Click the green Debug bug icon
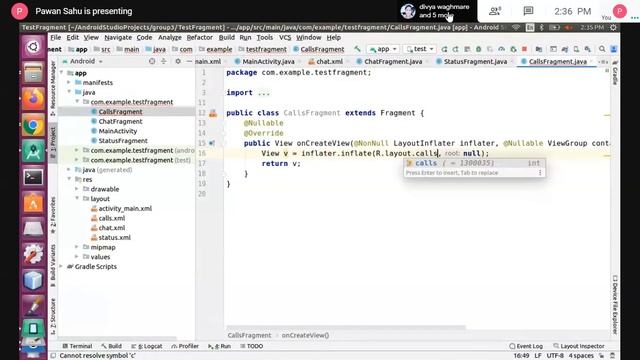Viewport: 640px width, 360px height. point(478,49)
